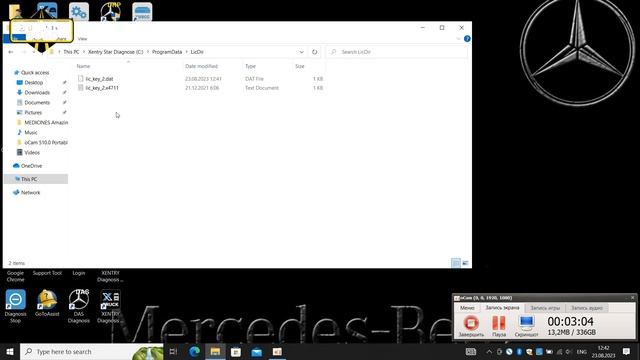Image resolution: width=640 pixels, height=360 pixels.
Task: Select the GoToAssist desktop shortcut
Action: (47, 303)
